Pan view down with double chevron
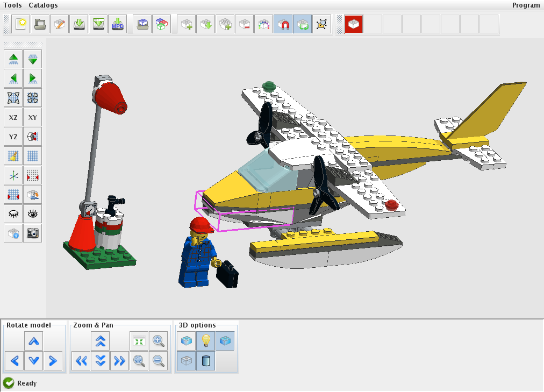Image resolution: width=544 pixels, height=392 pixels. point(101,361)
